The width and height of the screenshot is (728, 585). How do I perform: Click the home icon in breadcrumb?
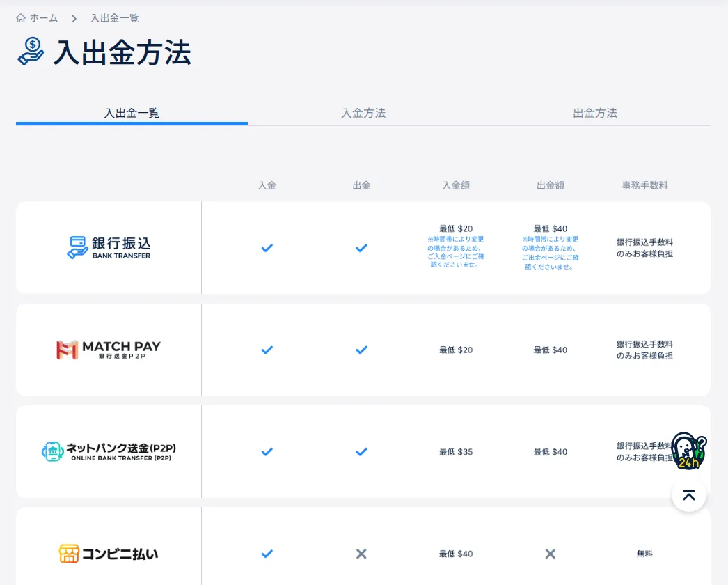tap(21, 18)
